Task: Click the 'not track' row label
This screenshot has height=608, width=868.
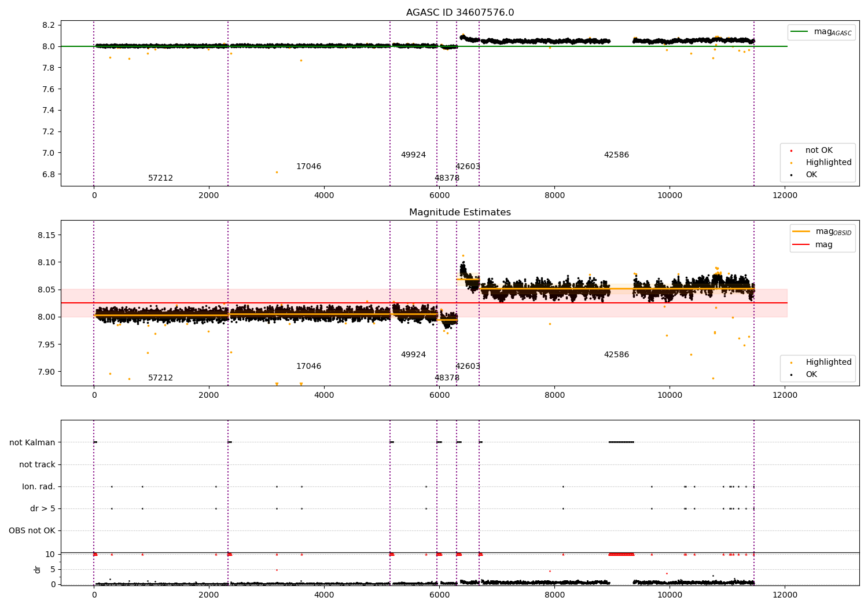Action: [x=37, y=465]
